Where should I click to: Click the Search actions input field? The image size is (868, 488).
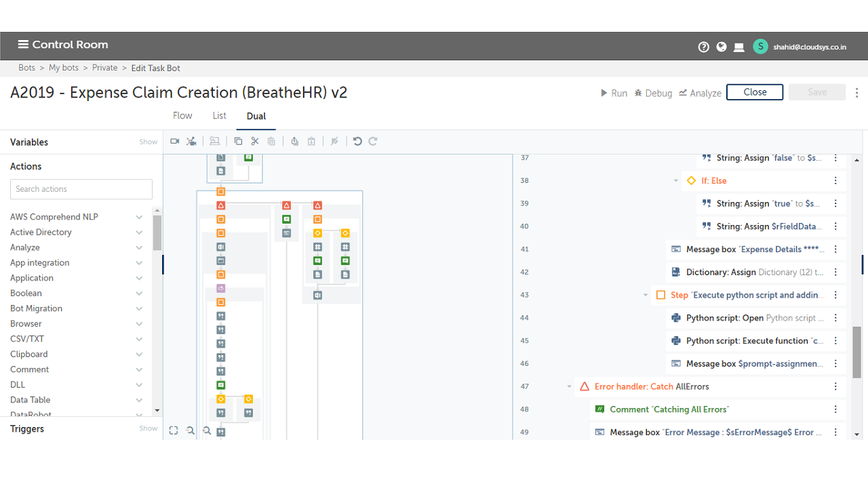(81, 189)
